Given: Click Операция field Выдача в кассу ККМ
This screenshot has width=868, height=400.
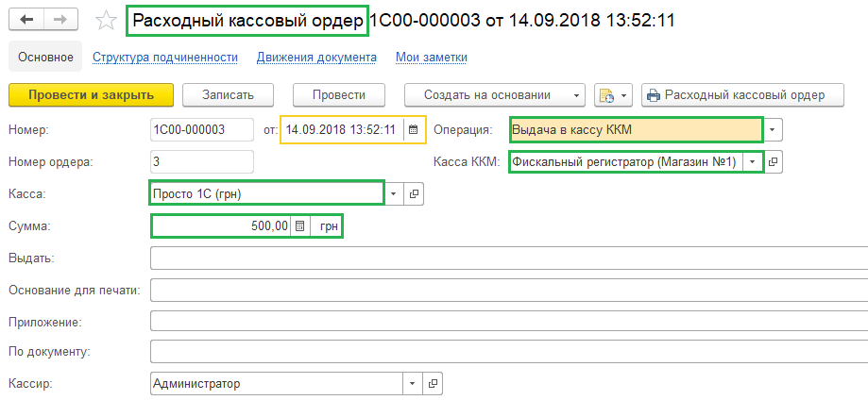Looking at the screenshot, I should (636, 130).
